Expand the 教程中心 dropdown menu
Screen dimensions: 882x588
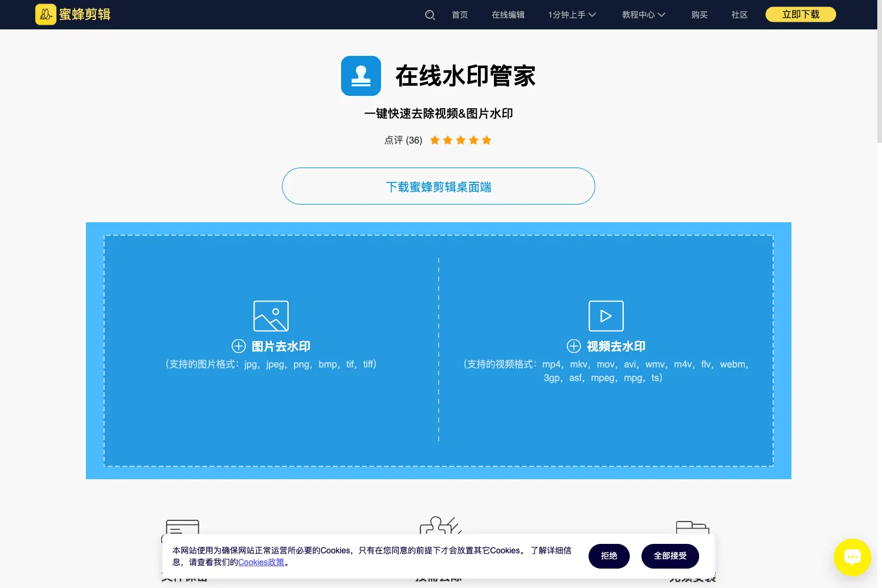[644, 15]
